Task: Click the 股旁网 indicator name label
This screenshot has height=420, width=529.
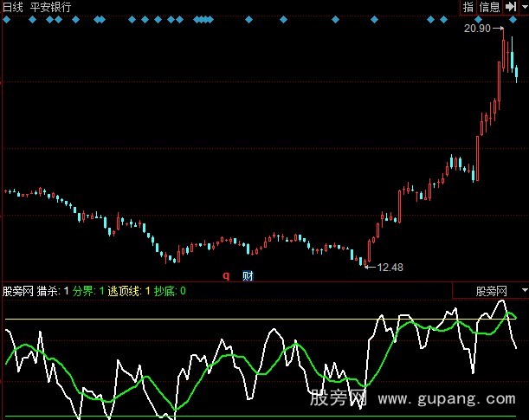Action: click(x=18, y=292)
